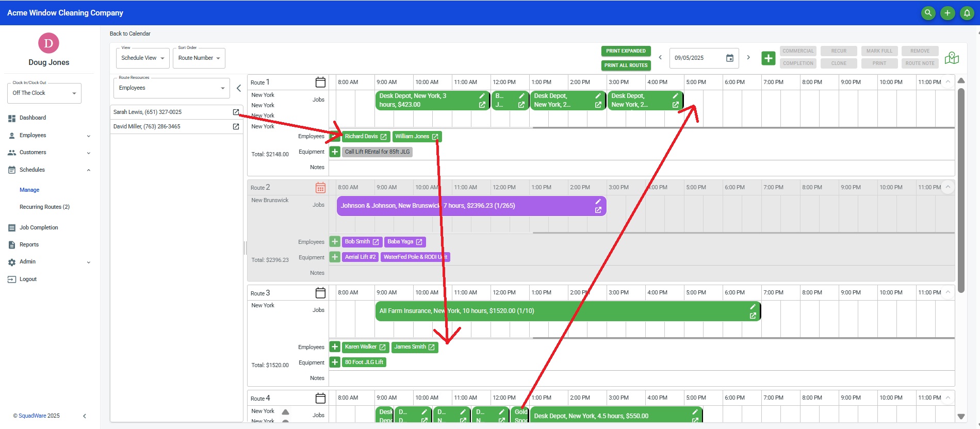Screen dimensions: 980x429
Task: Open Sarah Lewis details popup icon
Action: click(236, 112)
